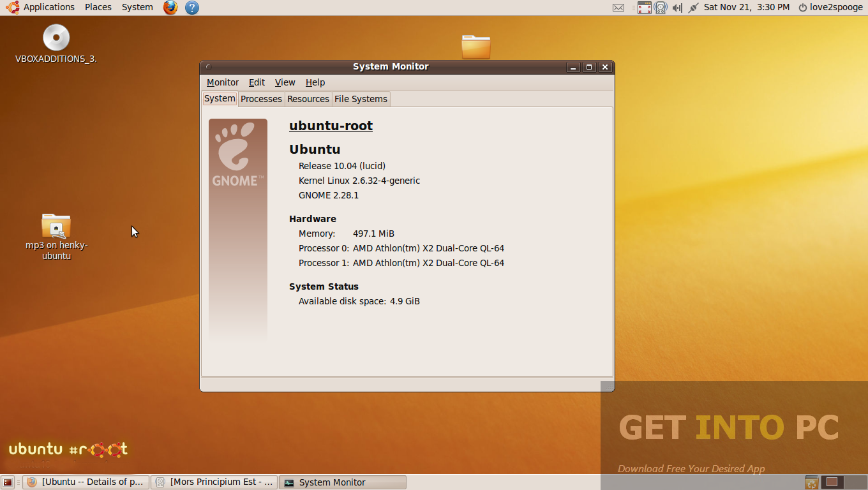
Task: Click the Available disk space 4.9 GiB value
Action: (x=405, y=301)
